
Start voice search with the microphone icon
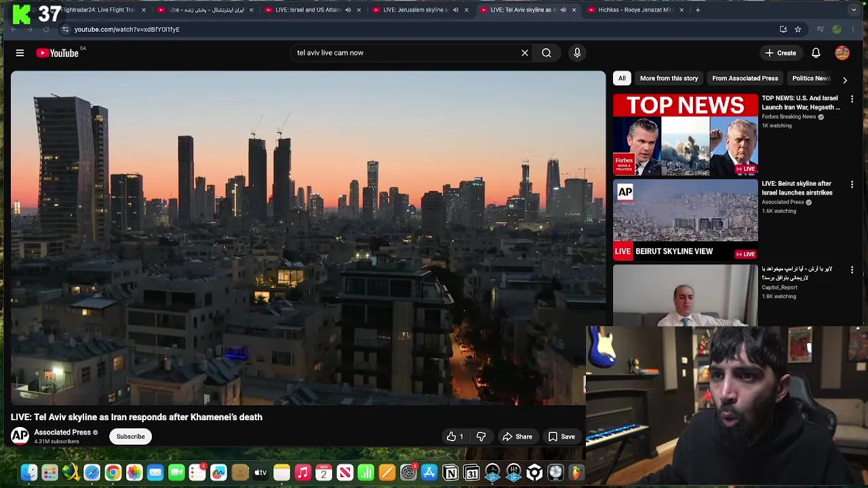point(577,53)
